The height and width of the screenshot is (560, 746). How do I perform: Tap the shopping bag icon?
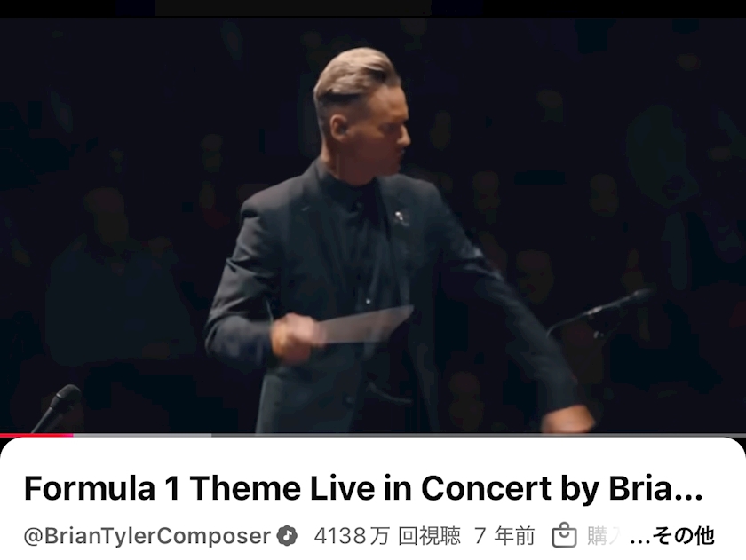(x=564, y=536)
